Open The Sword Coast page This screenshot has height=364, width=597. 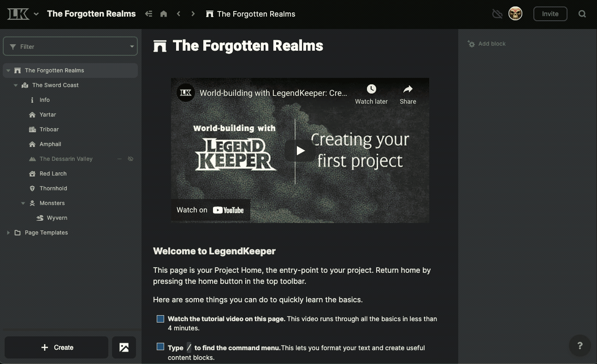55,85
